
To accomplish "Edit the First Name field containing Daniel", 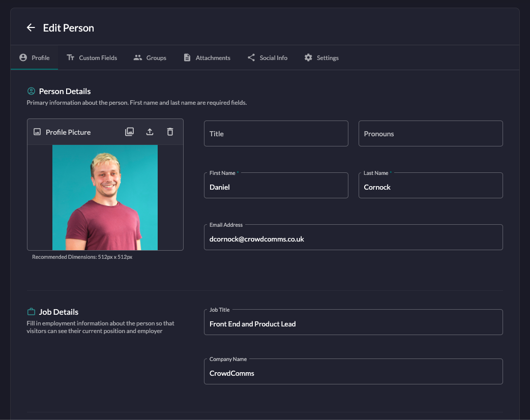I will (x=276, y=185).
